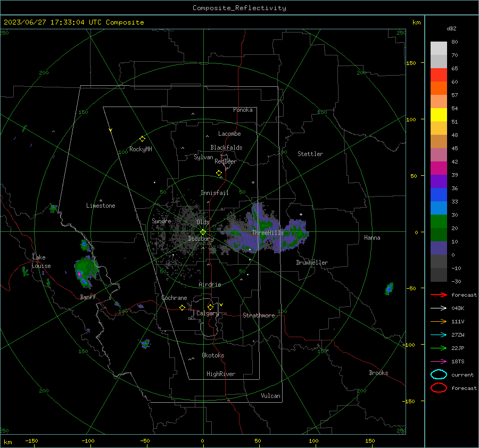479x448 pixels.
Task: Click the light blue 30-33 dBZ swatch
Action: pyautogui.click(x=439, y=208)
